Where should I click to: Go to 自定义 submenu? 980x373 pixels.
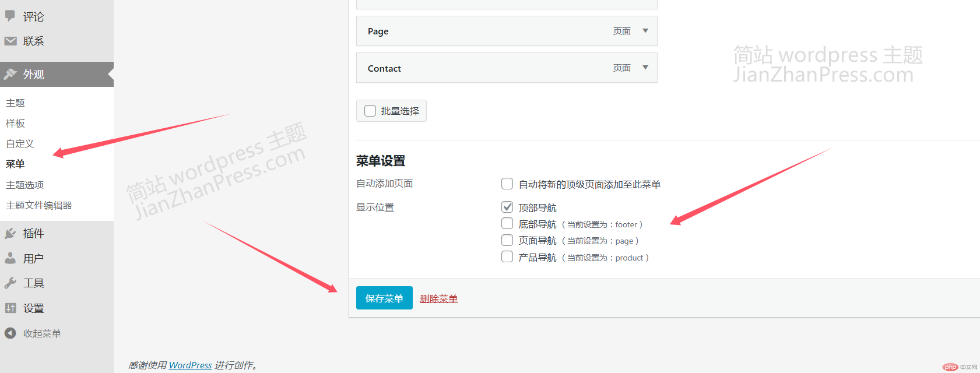[20, 143]
